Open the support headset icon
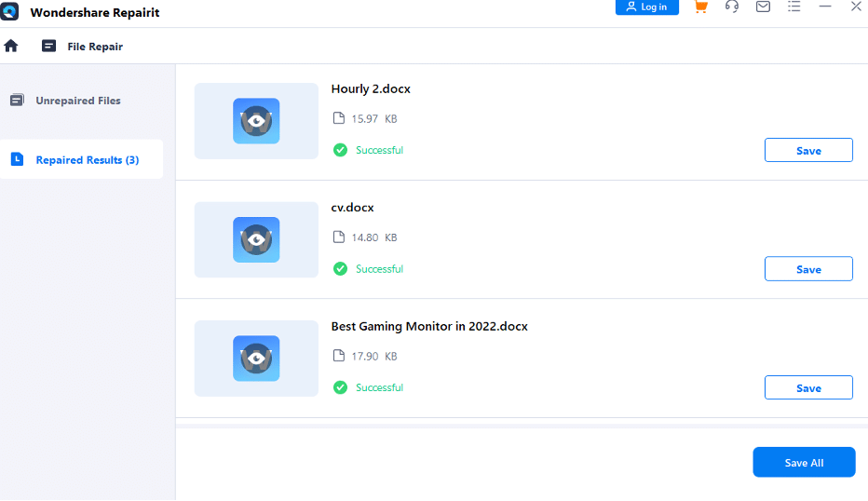The height and width of the screenshot is (501, 868). (732, 7)
